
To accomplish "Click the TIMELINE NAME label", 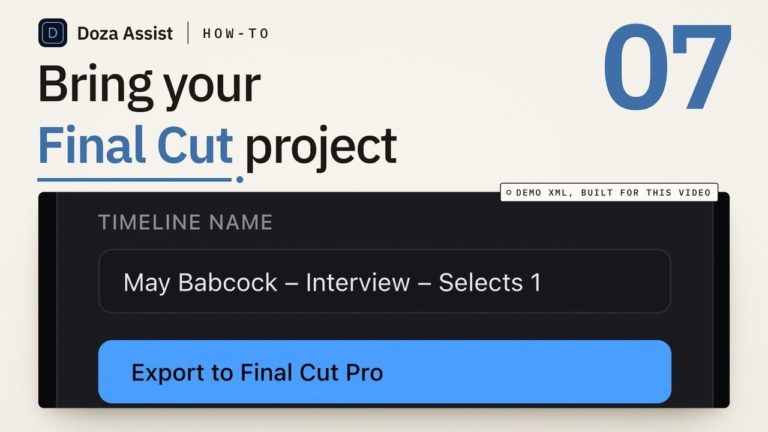I will click(186, 222).
